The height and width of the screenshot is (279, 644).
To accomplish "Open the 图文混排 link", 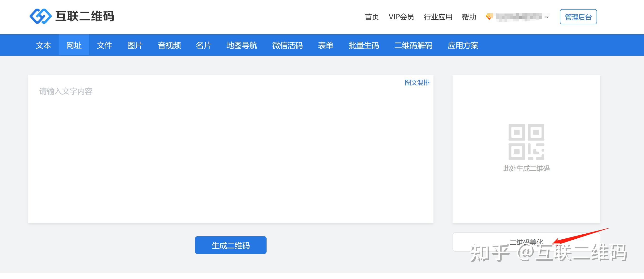I will (x=417, y=83).
